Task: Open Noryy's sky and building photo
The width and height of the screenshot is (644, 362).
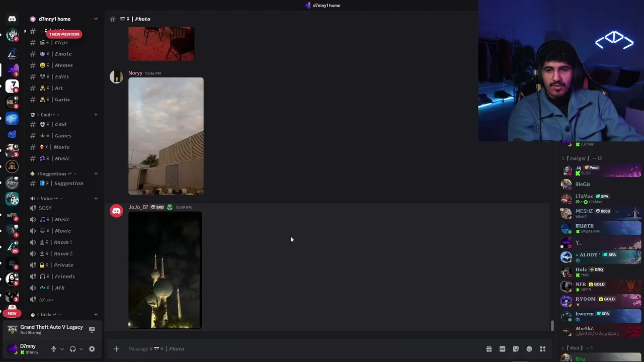Action: (x=166, y=136)
